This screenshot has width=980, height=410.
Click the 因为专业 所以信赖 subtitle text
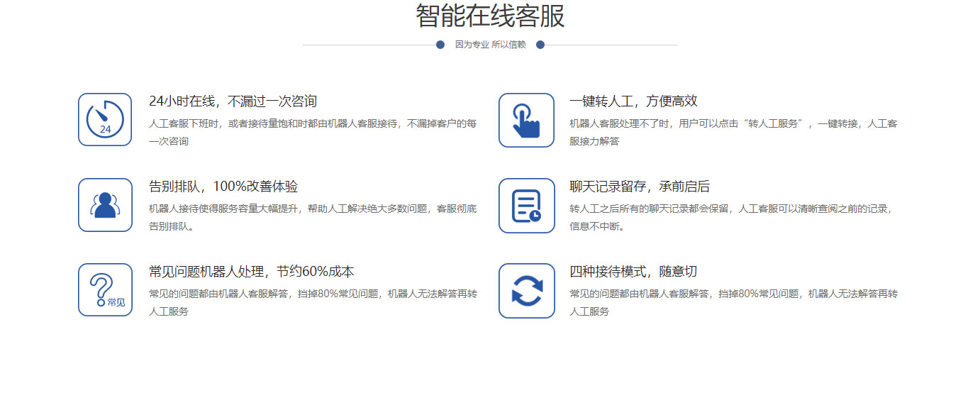point(490,45)
